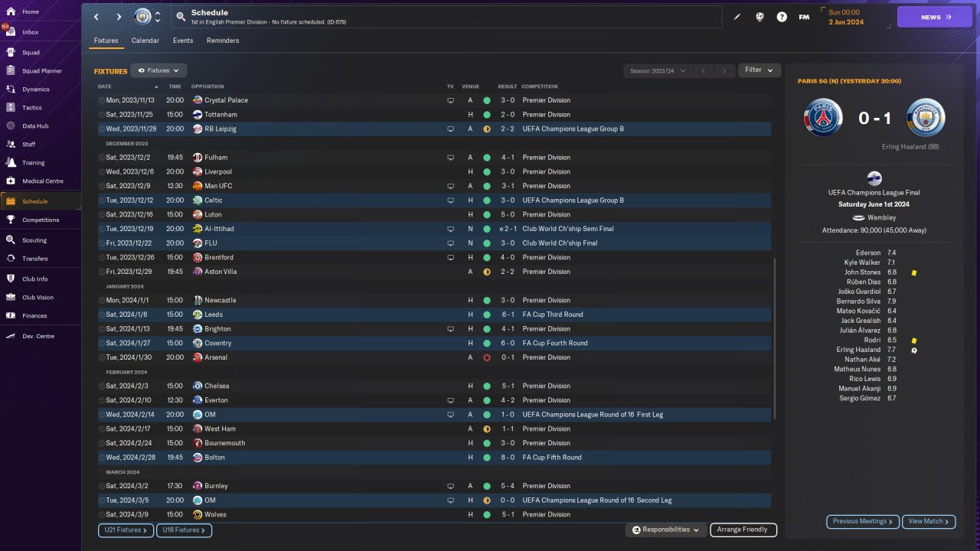Screen dimensions: 980x551
Task: Select the circle marker beside the Celtic fixture
Action: [x=102, y=201]
